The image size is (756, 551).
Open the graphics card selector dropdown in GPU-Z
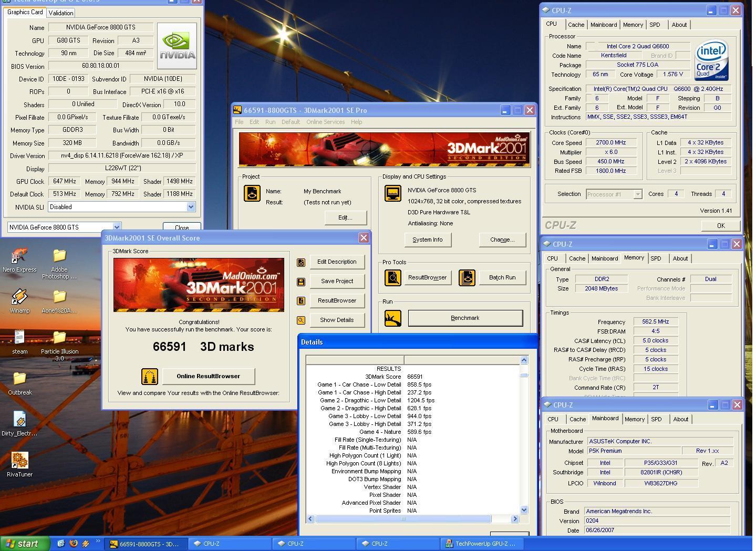[117, 227]
